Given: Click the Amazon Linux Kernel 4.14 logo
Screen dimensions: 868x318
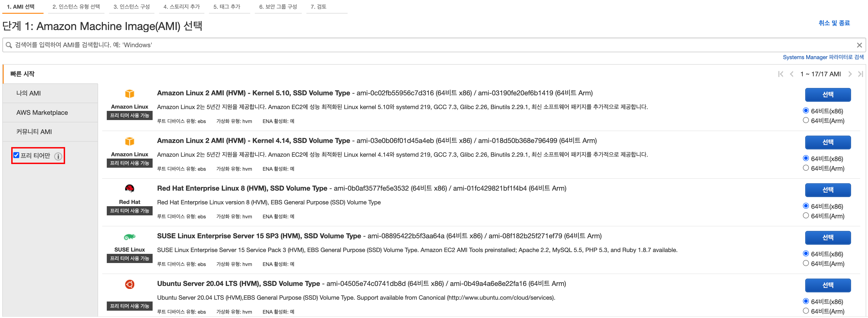Looking at the screenshot, I should point(130,141).
